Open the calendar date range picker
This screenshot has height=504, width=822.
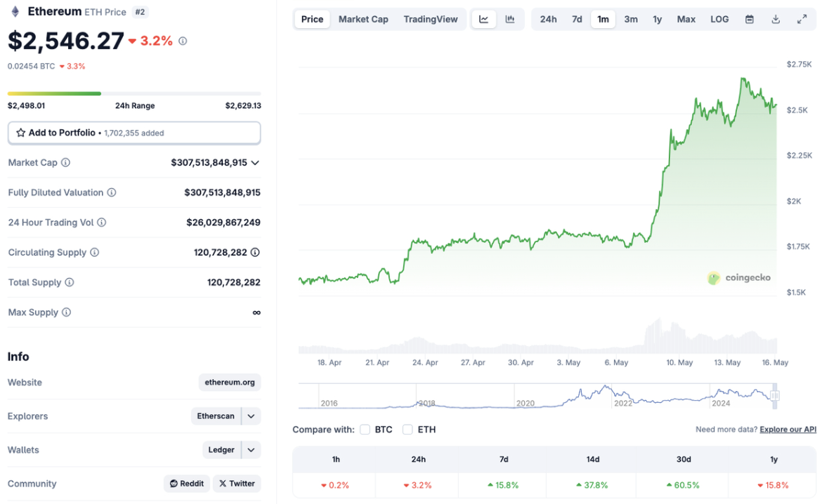(x=750, y=20)
